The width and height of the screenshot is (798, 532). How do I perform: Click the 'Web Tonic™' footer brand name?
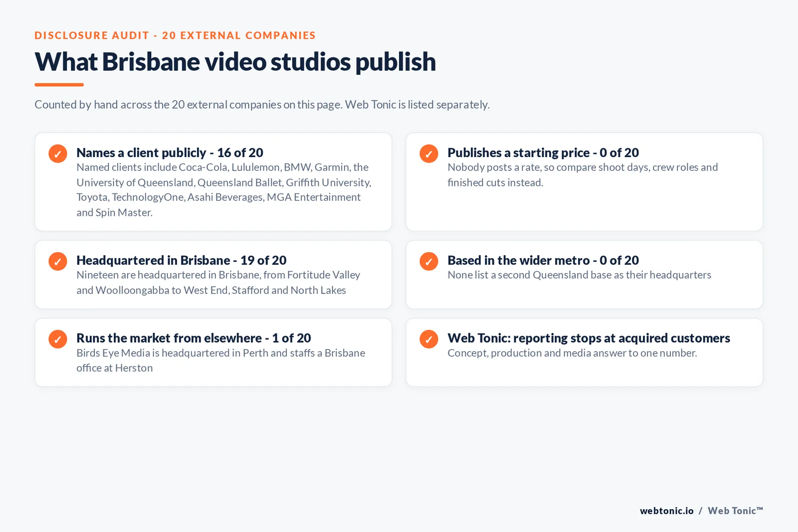coord(736,511)
